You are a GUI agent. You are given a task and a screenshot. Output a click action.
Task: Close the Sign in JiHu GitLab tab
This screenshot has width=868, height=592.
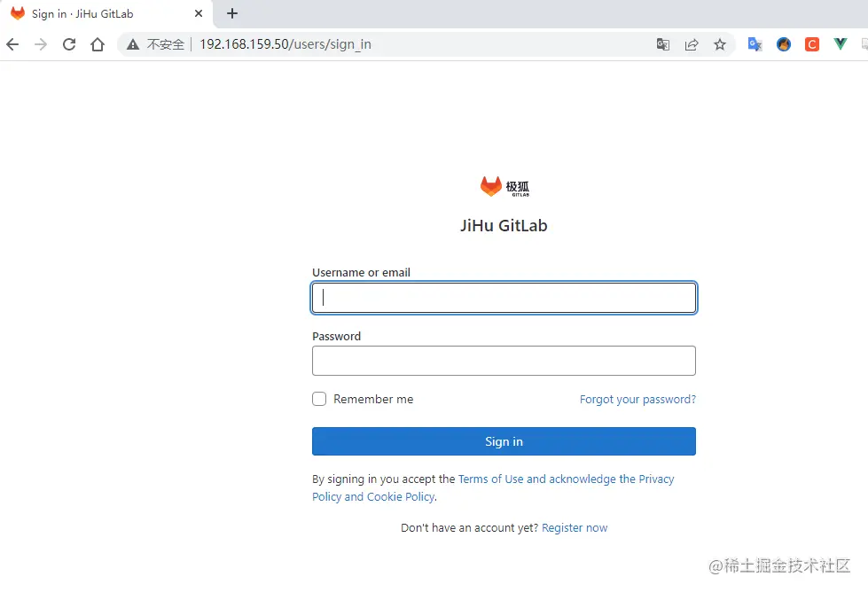[199, 13]
